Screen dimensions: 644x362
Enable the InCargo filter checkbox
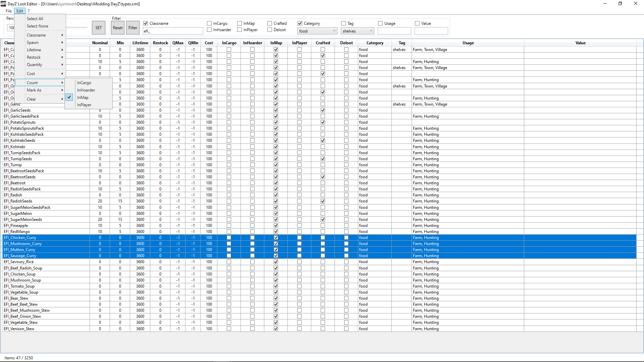point(209,23)
